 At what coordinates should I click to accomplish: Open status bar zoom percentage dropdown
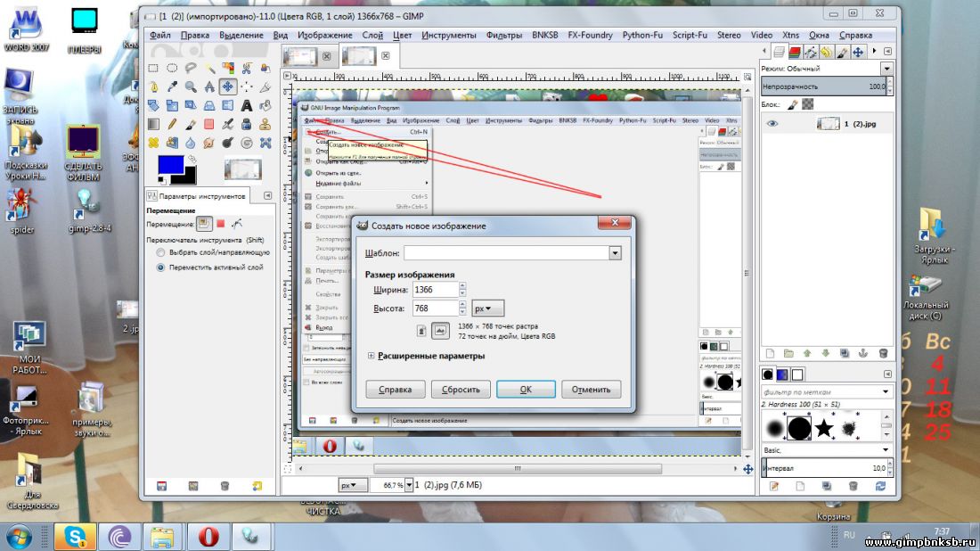(x=409, y=485)
